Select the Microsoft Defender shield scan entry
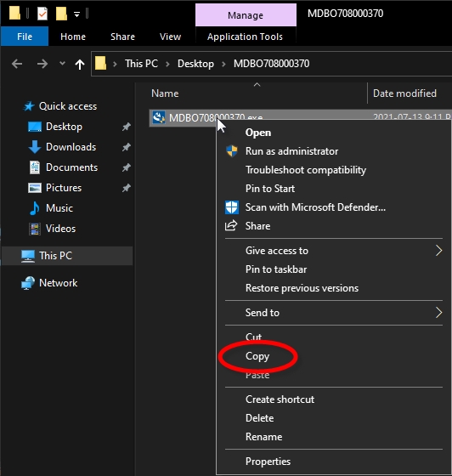 point(305,207)
